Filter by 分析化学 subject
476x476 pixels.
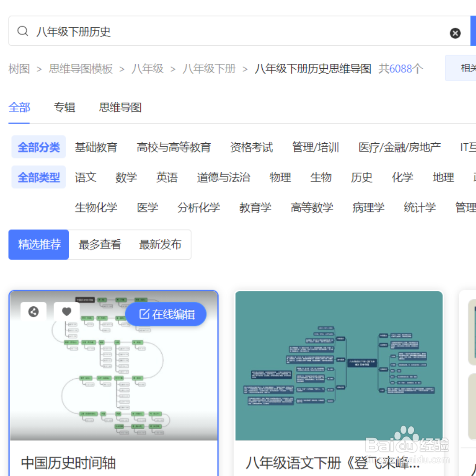(198, 208)
